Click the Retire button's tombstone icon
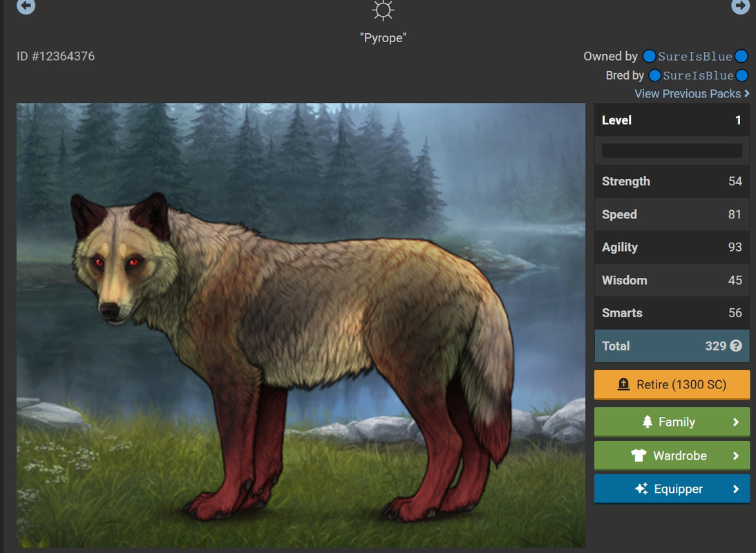The height and width of the screenshot is (553, 756). pos(623,384)
